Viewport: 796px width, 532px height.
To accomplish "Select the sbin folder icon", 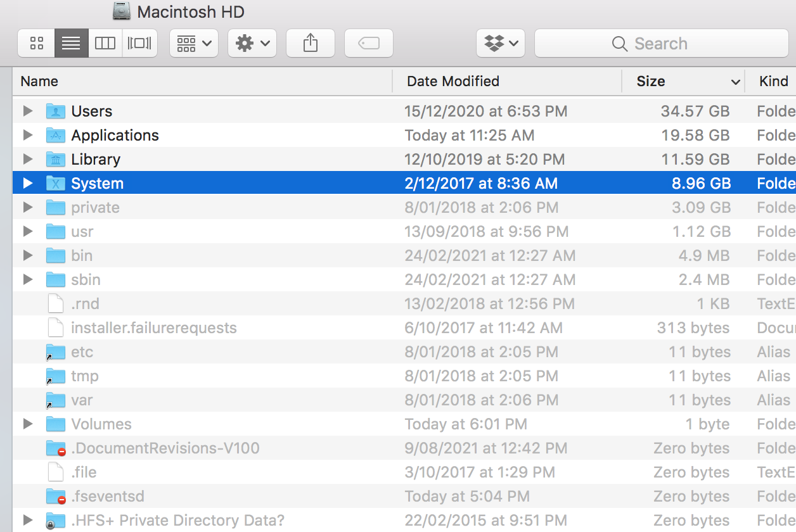I will 56,280.
